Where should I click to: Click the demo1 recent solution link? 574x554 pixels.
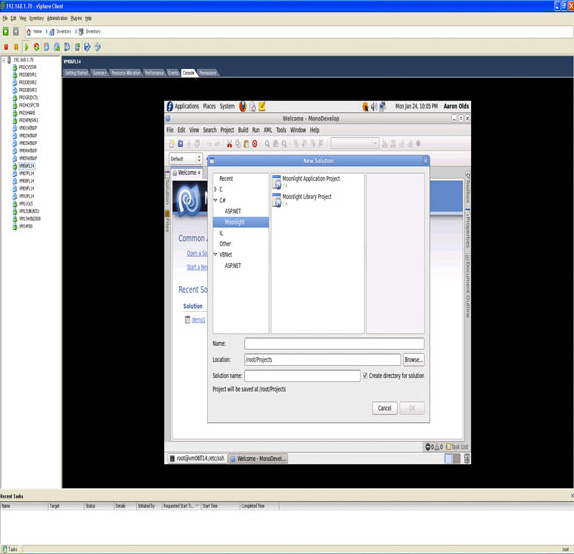(x=198, y=320)
